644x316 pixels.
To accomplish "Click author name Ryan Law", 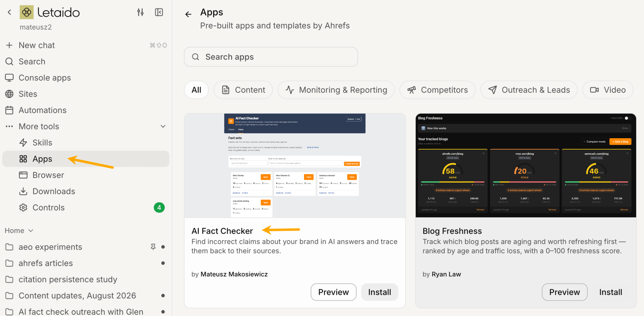I will click(x=446, y=274).
